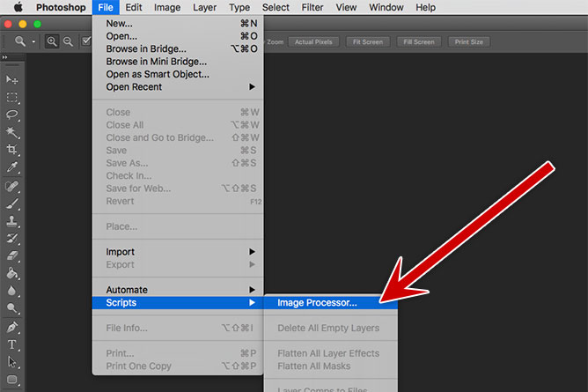Toggle the checkbox beside zoom out icon
Image resolution: width=588 pixels, height=392 pixels.
(86, 41)
